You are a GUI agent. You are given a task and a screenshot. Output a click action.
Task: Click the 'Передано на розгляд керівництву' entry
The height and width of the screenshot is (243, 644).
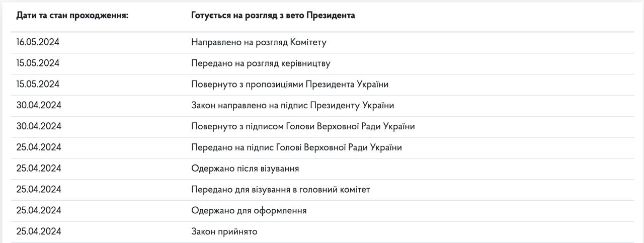point(261,63)
